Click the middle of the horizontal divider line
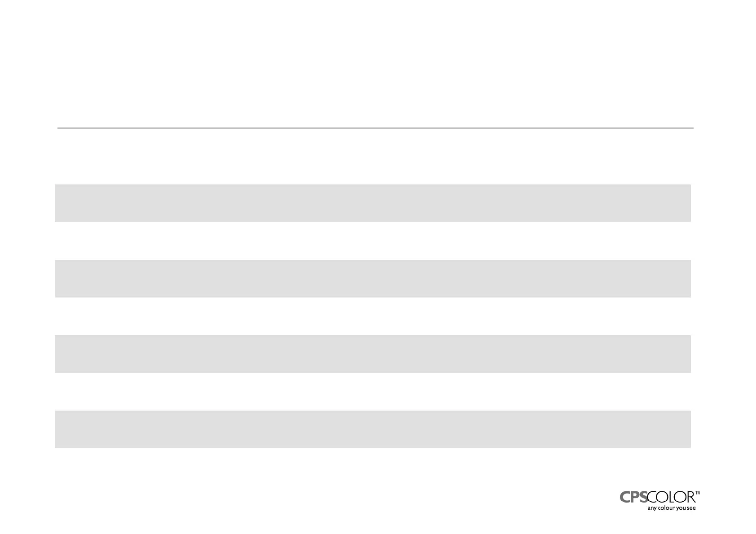 [x=375, y=128]
